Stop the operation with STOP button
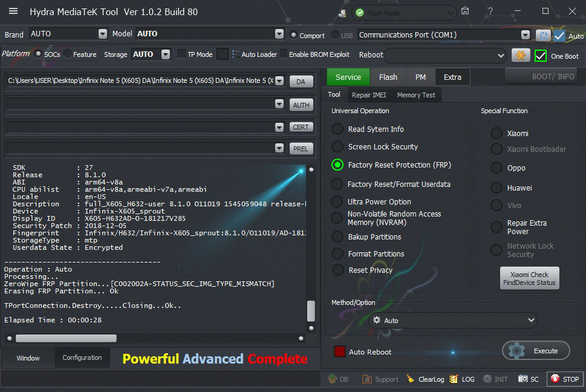Screen dimensions: 586x392 coord(565,379)
